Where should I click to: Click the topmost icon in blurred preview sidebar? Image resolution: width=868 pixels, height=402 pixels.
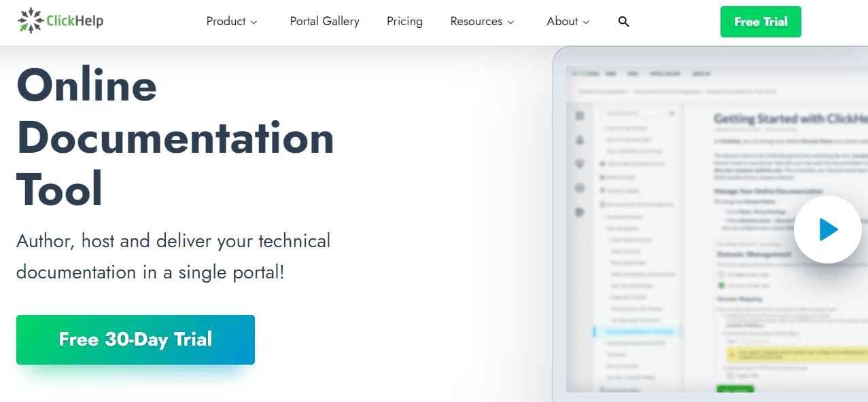coord(580,116)
